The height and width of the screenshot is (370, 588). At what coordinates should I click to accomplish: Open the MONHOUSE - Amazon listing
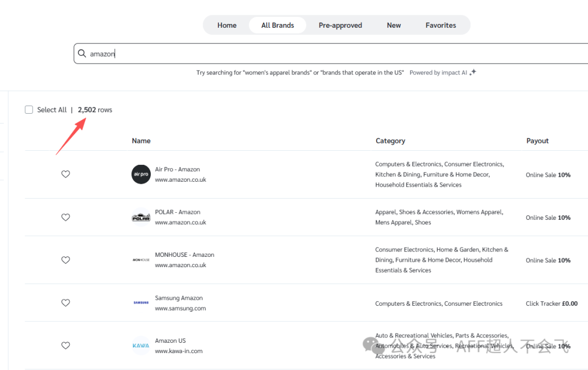pos(185,255)
